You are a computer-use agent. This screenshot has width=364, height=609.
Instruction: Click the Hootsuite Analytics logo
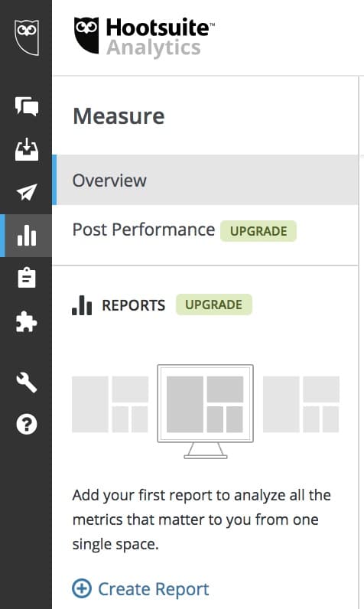click(144, 37)
